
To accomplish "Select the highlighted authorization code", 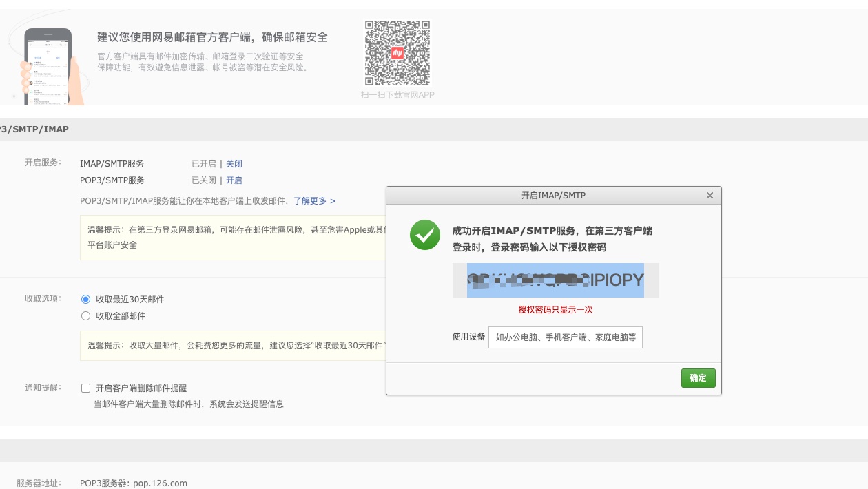I will coord(555,280).
